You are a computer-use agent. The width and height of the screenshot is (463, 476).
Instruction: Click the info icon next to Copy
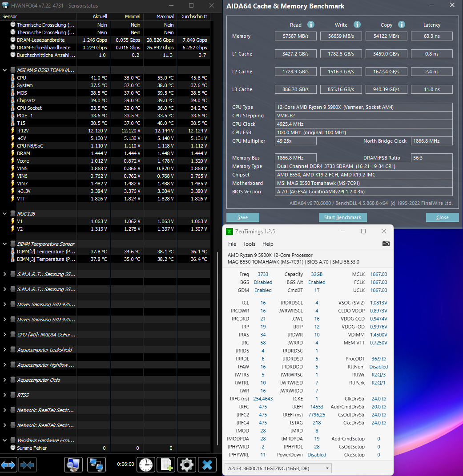click(402, 24)
